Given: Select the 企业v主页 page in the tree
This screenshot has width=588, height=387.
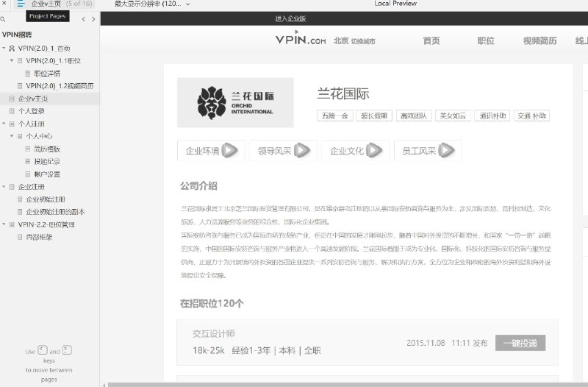Looking at the screenshot, I should (x=33, y=99).
